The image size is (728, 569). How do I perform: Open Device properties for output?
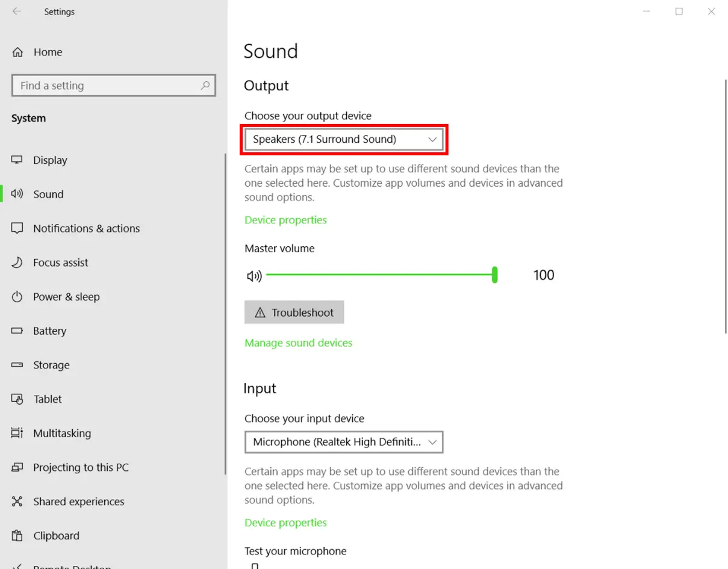click(285, 219)
